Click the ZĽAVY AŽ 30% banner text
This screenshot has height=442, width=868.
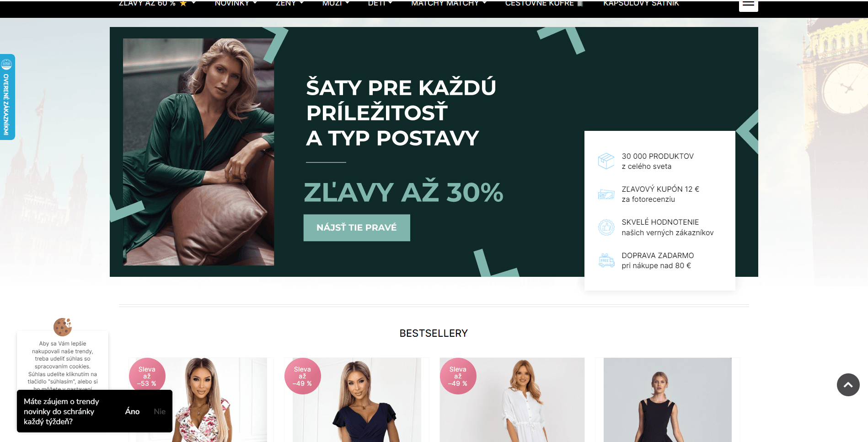pos(404,192)
